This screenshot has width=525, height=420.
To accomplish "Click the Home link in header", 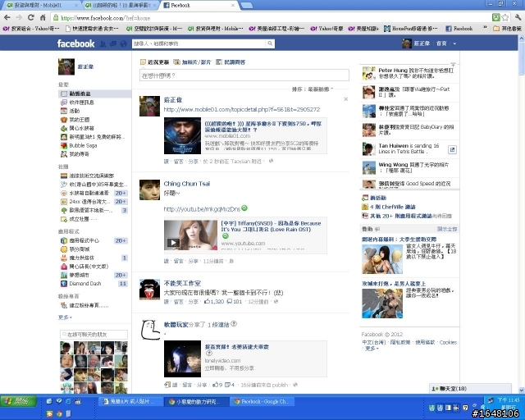I will [x=441, y=43].
